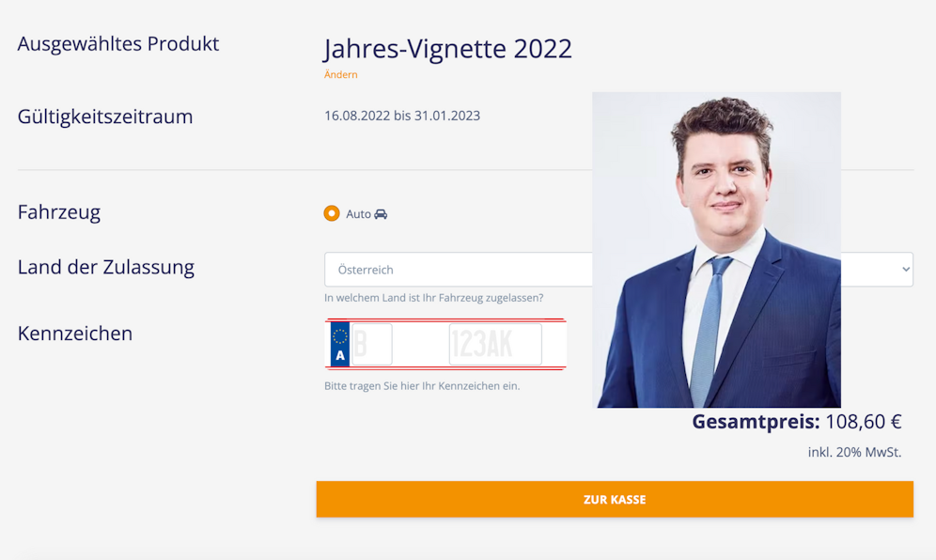Click the country registration hint text
The image size is (936, 560).
(433, 298)
